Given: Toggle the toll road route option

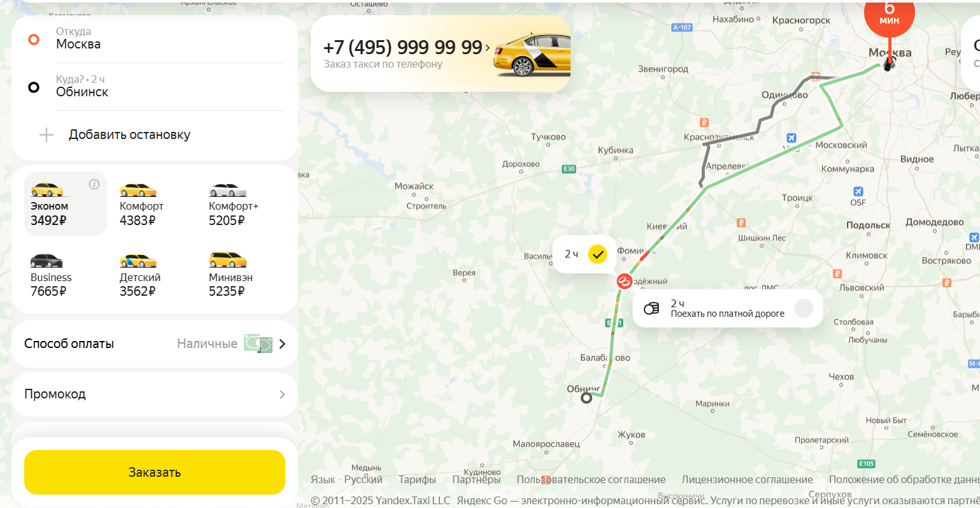Looking at the screenshot, I should pyautogui.click(x=804, y=308).
